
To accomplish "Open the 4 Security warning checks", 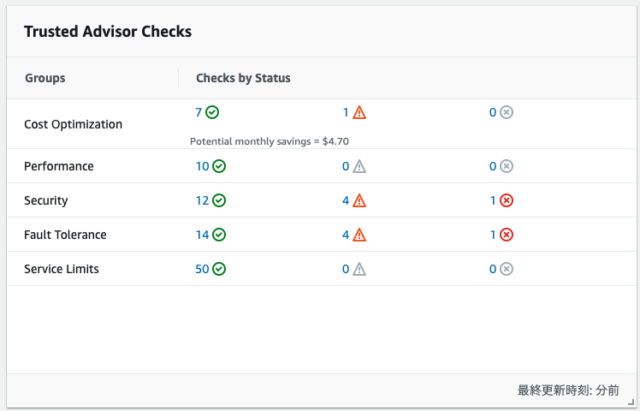I will [x=346, y=200].
